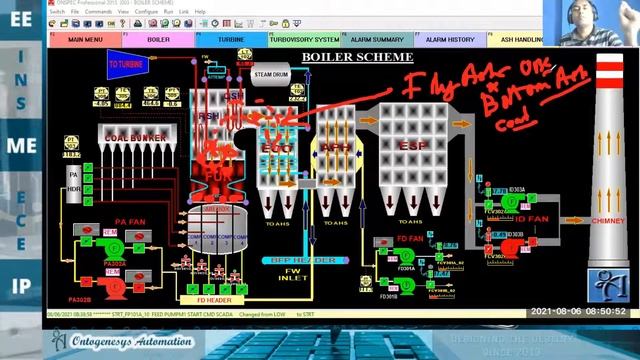Click the printer toolbar icon
The height and width of the screenshot is (360, 640).
click(x=138, y=24)
